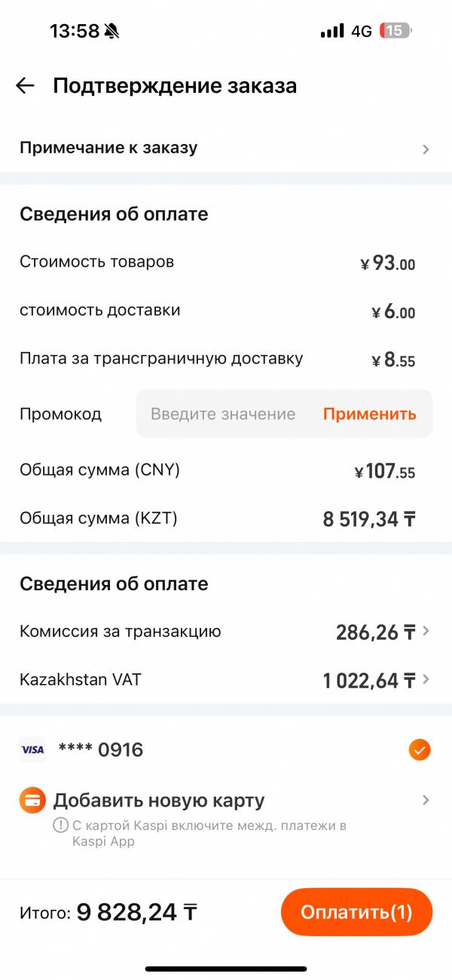Viewport: 452px width, 980px height.
Task: Tap the back arrow icon
Action: click(26, 86)
